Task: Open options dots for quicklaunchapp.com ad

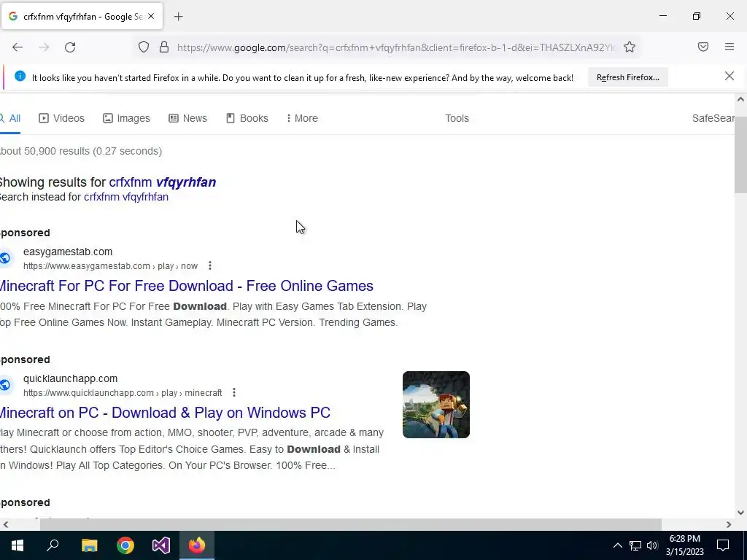Action: tap(234, 392)
